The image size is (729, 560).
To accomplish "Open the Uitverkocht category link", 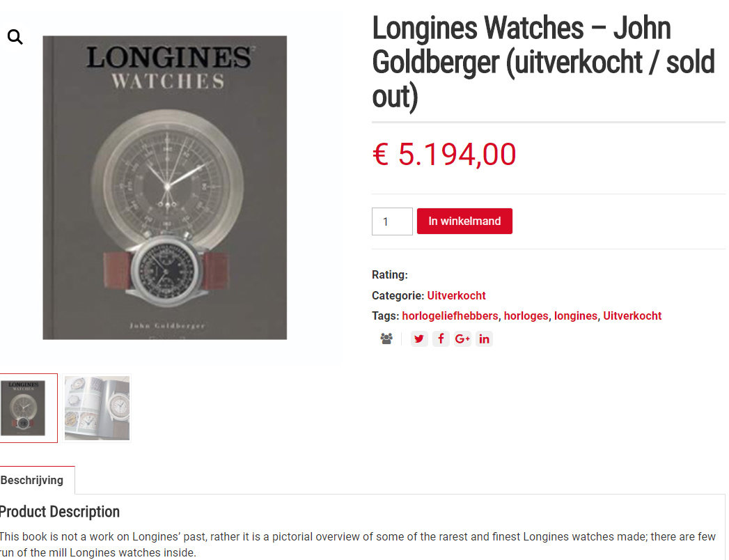I will point(456,295).
